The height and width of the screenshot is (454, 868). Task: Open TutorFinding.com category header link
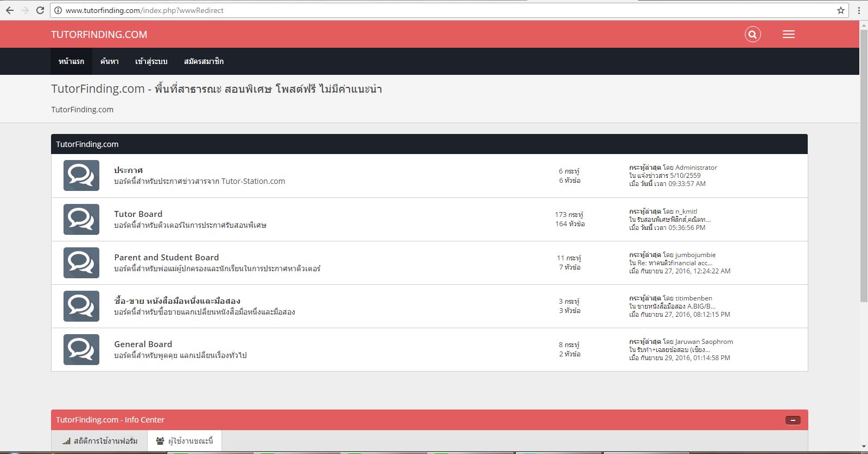[x=87, y=144]
